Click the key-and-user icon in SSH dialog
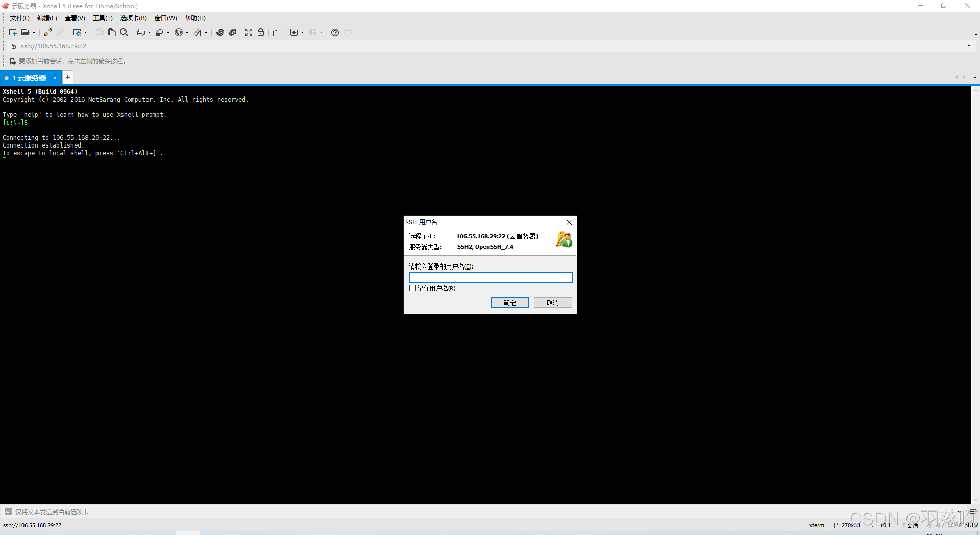 click(x=564, y=239)
